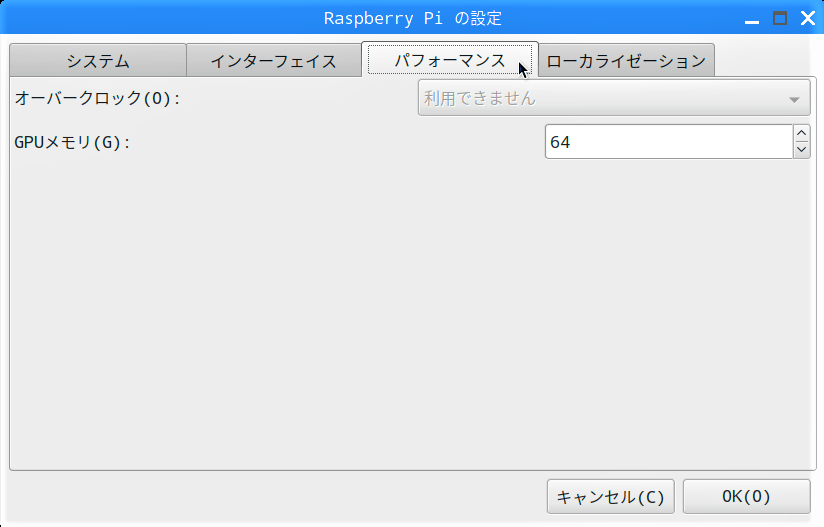824x527 pixels.
Task: Confirm settings with the OK(O) button
Action: tap(746, 497)
